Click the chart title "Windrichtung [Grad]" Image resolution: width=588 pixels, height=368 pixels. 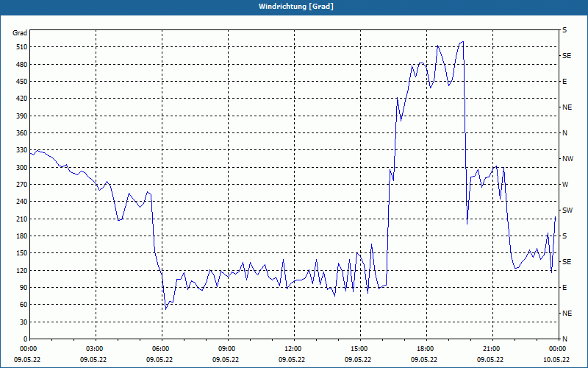coord(296,7)
